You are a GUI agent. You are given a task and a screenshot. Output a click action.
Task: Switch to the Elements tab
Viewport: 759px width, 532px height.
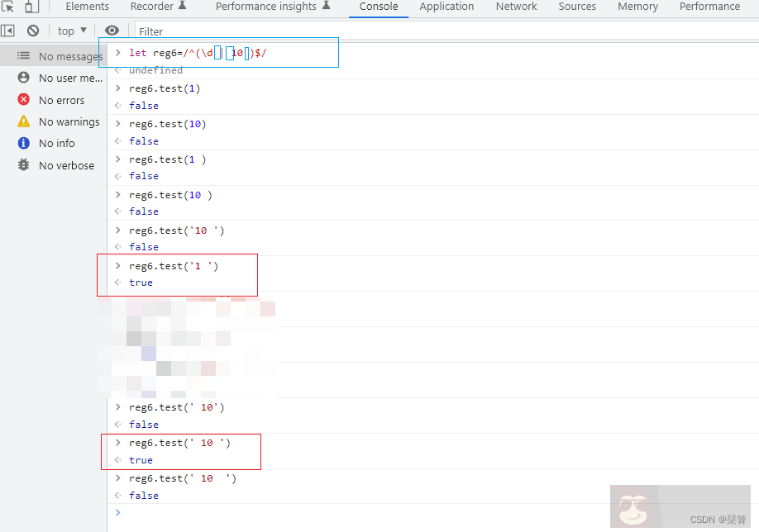[x=87, y=7]
